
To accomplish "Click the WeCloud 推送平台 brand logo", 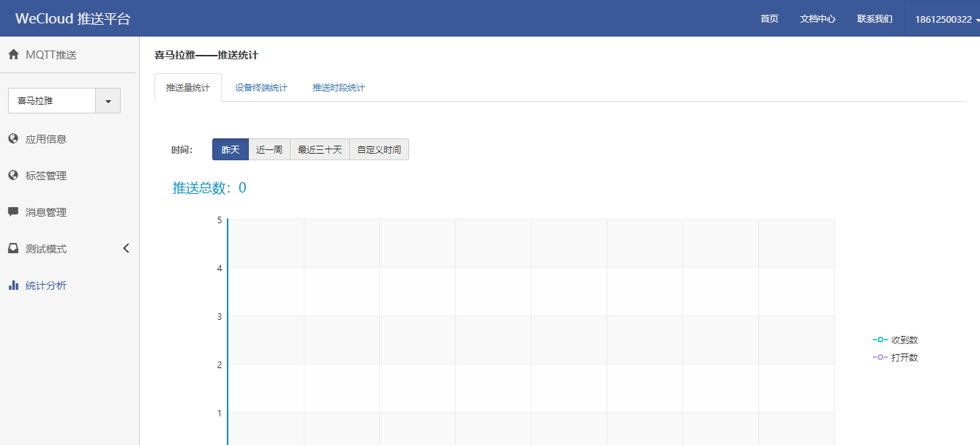I will 72,19.
